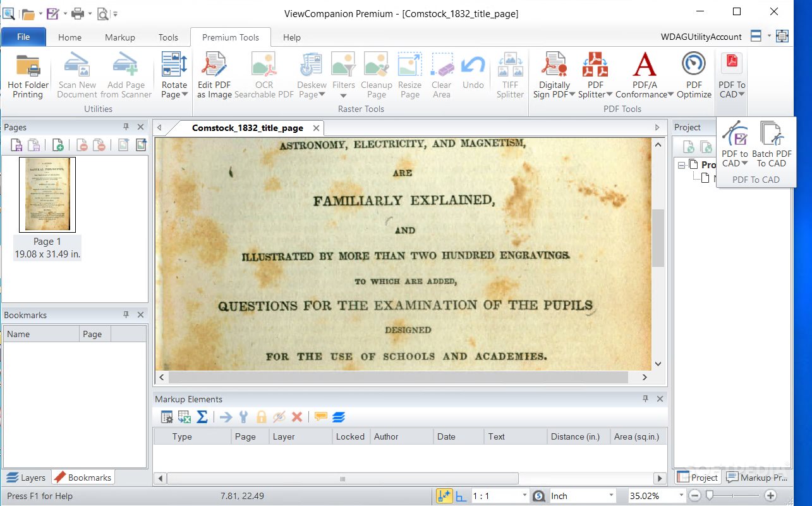Click the Distance (in.) column header
Screen dimensions: 812x506
tap(578, 436)
